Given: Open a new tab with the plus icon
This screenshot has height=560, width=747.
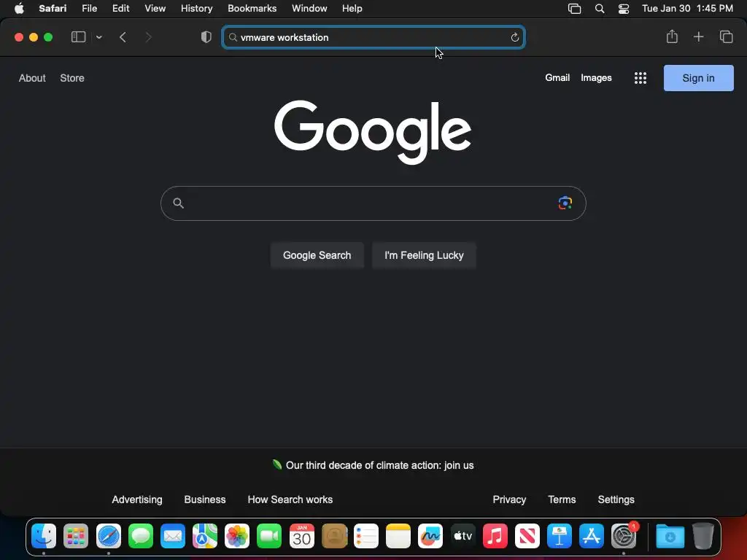Looking at the screenshot, I should click(698, 36).
